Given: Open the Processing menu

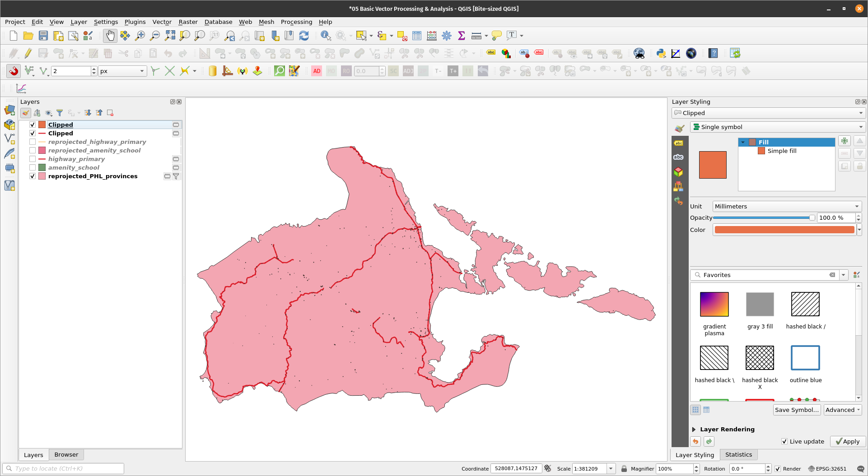Looking at the screenshot, I should coord(296,22).
